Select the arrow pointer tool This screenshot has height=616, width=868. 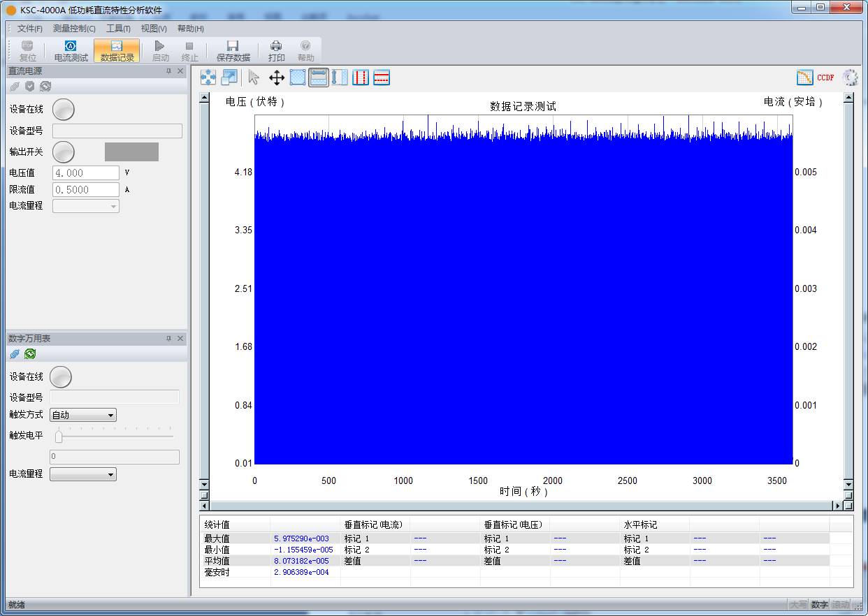point(254,78)
